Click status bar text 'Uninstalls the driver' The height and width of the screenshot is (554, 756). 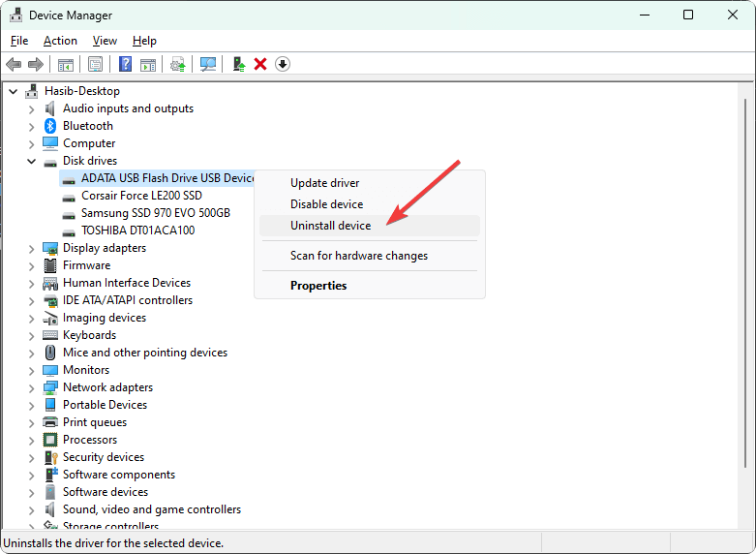(x=113, y=543)
